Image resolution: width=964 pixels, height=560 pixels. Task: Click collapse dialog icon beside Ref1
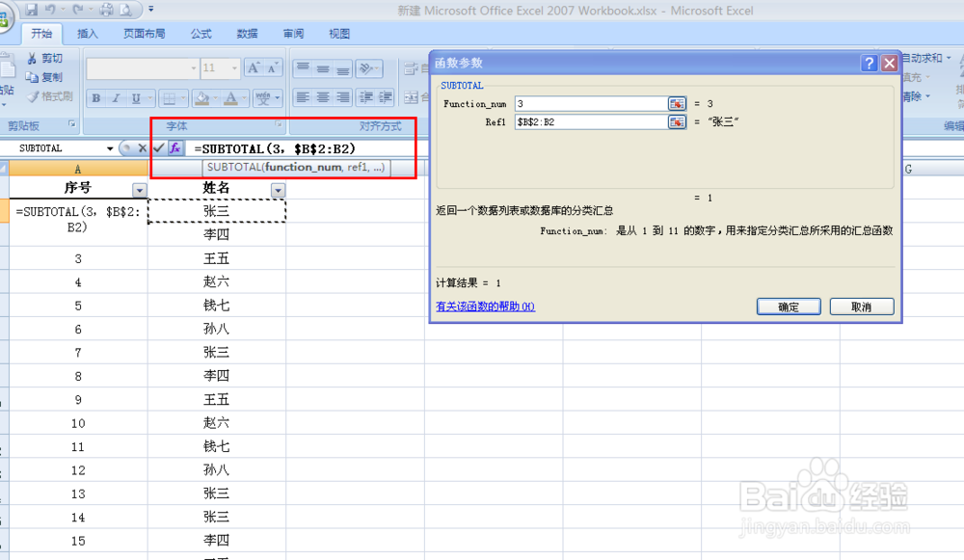[677, 122]
